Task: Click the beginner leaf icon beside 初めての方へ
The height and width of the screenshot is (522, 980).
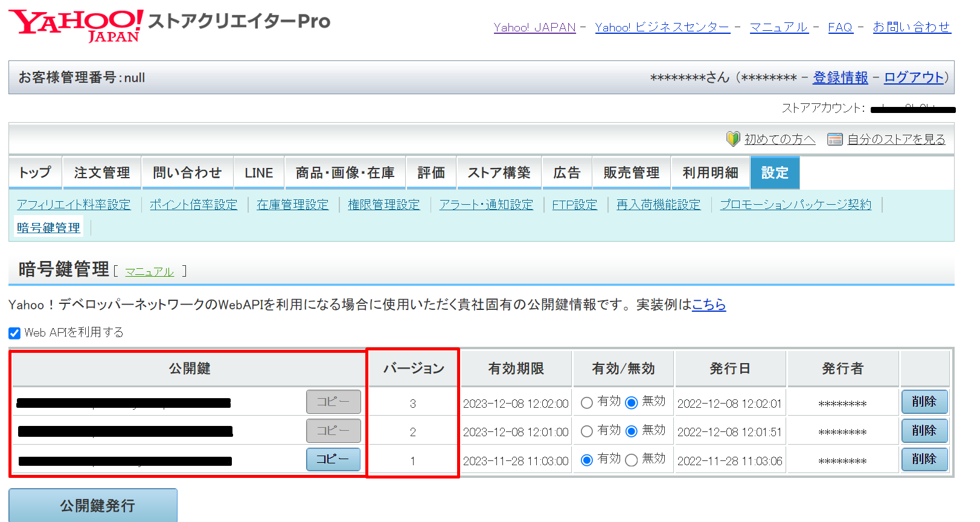Action: click(733, 139)
